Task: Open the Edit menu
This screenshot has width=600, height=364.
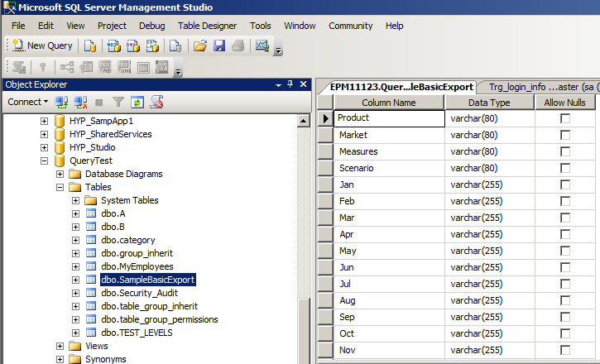Action: 46,26
